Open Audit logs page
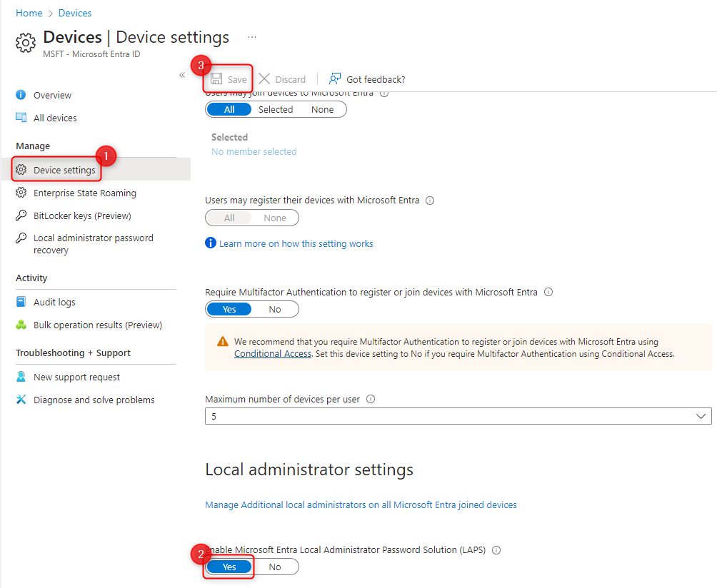This screenshot has height=588, width=717. click(54, 302)
